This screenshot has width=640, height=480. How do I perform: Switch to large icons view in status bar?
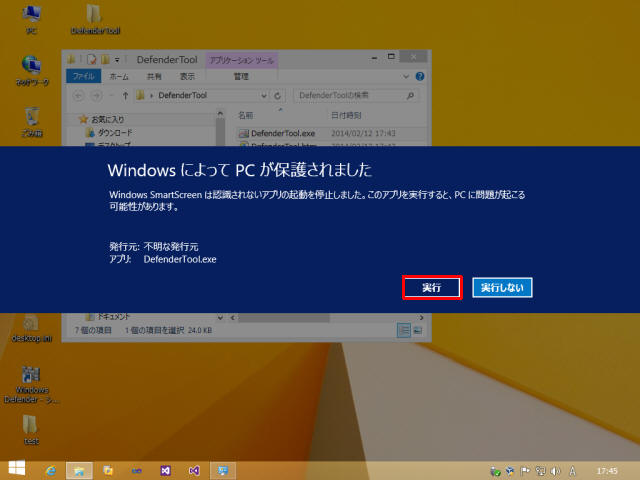418,330
